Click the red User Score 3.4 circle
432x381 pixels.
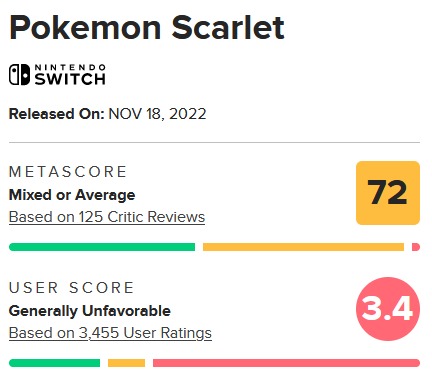click(388, 309)
